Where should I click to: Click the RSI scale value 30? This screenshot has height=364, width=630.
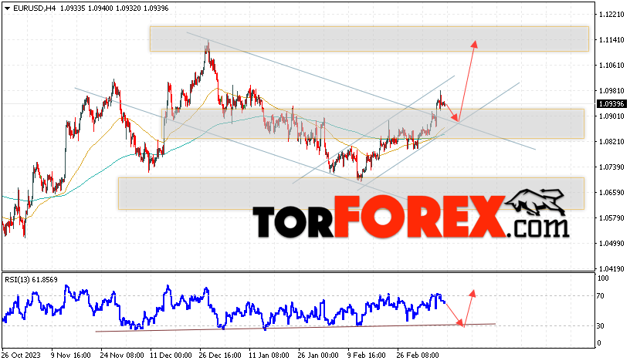point(600,326)
